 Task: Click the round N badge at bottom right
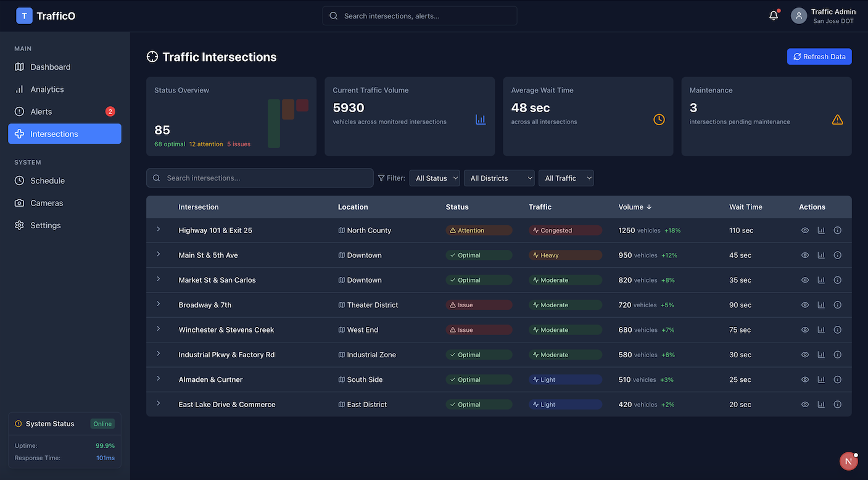pos(849,461)
